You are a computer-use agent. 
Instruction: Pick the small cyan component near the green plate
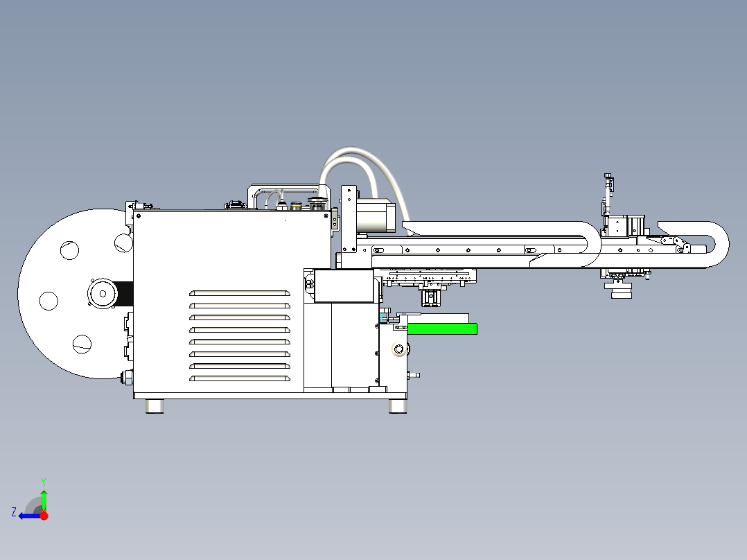click(x=382, y=317)
